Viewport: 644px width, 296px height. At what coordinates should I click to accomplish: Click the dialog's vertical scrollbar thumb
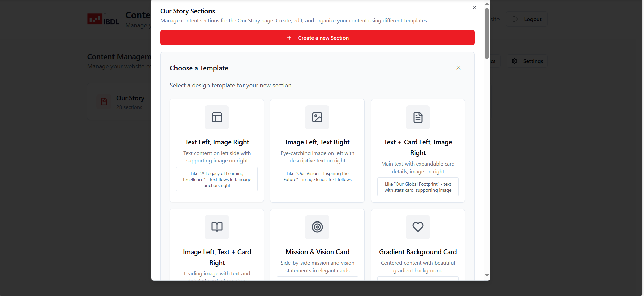487,34
